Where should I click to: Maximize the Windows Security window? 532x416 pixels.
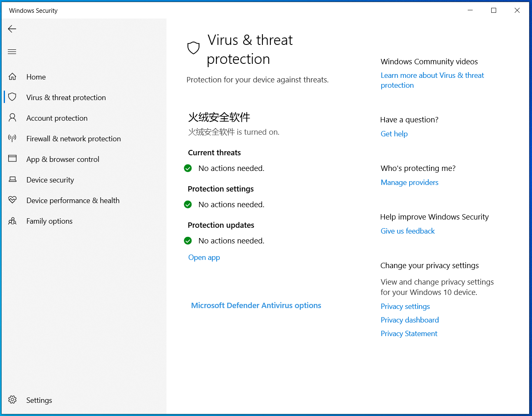pos(494,10)
